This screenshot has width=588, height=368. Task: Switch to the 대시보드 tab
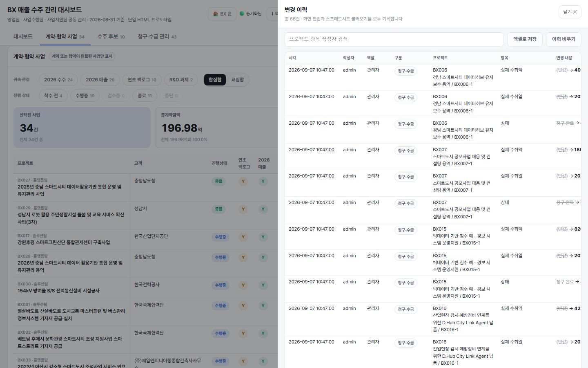click(x=23, y=36)
